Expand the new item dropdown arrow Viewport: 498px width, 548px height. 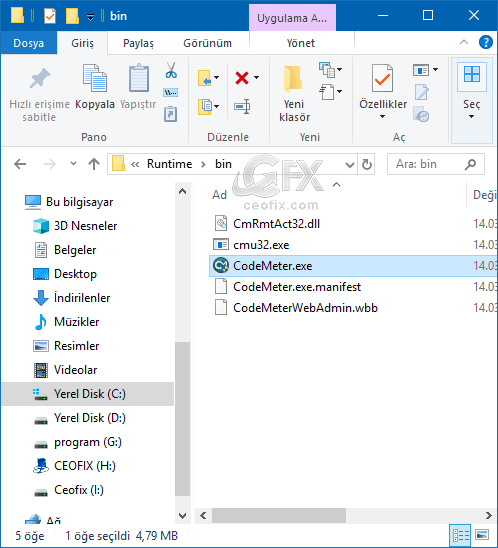(x=339, y=70)
